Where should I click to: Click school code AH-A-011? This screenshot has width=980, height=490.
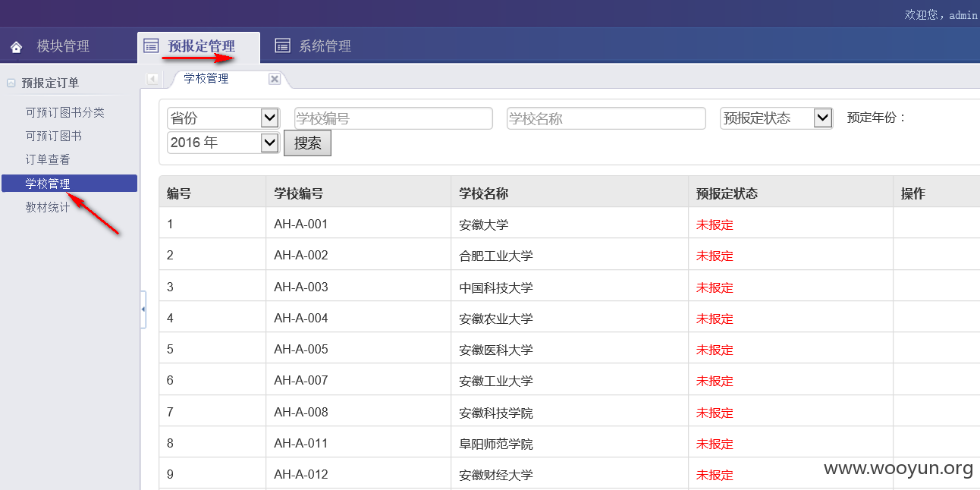301,443
